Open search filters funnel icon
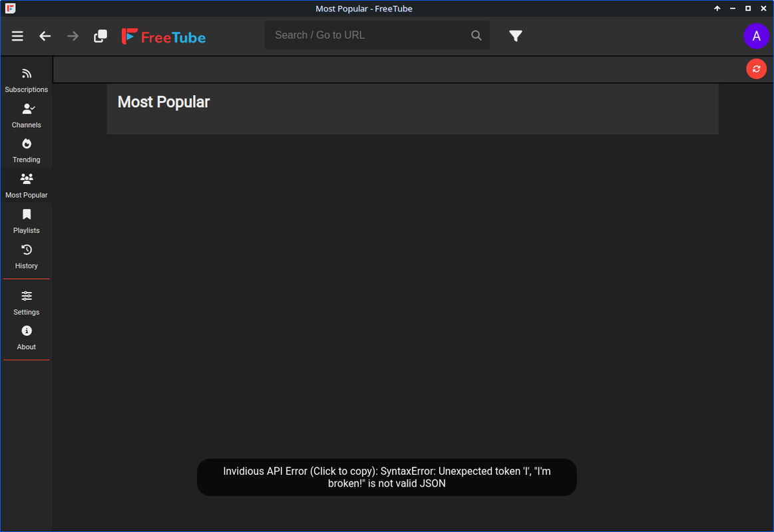Image resolution: width=774 pixels, height=532 pixels. pos(515,35)
